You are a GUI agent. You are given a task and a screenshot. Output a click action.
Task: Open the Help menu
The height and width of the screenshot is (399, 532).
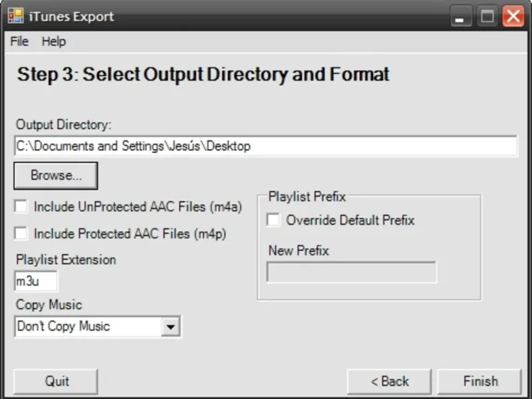coord(54,41)
